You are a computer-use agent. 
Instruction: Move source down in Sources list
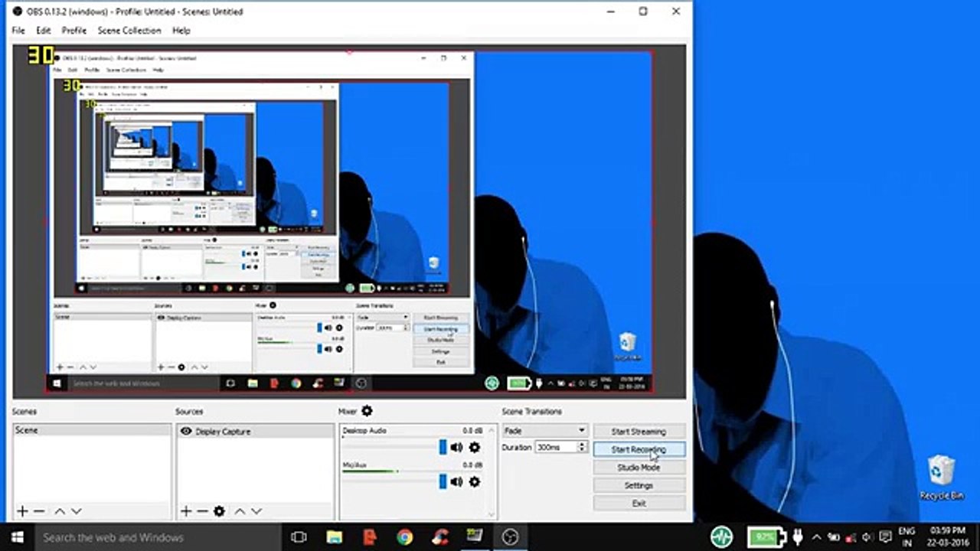(x=256, y=511)
